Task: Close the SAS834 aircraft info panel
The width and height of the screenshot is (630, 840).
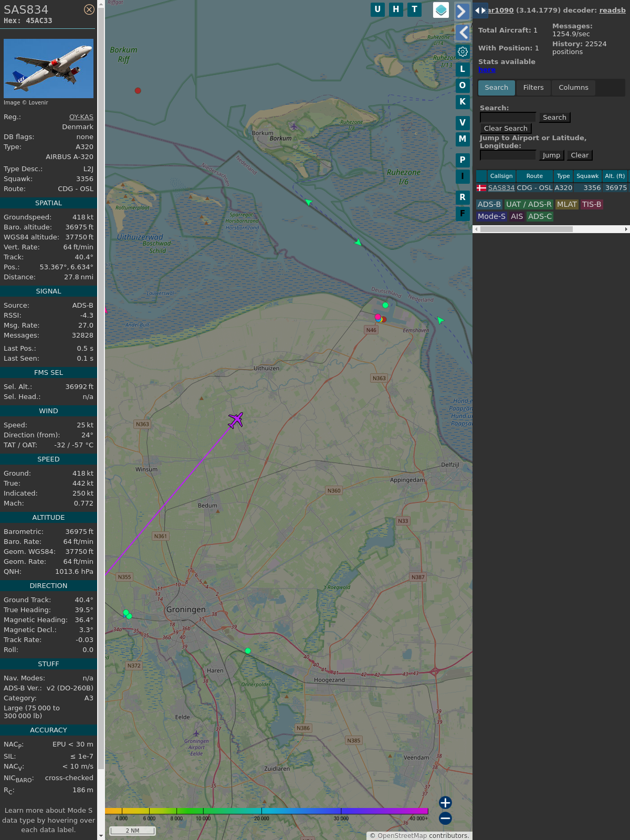Action: click(89, 9)
